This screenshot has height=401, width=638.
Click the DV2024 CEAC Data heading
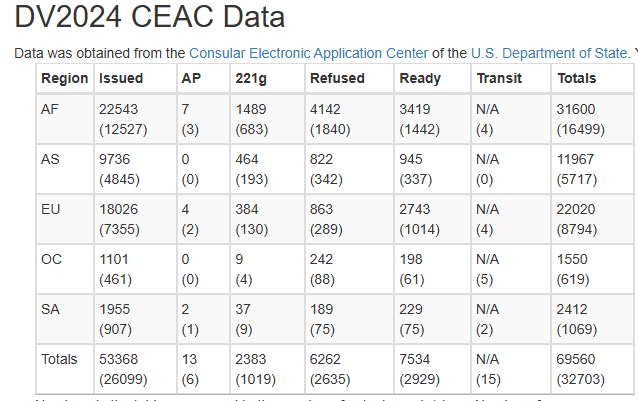point(149,17)
